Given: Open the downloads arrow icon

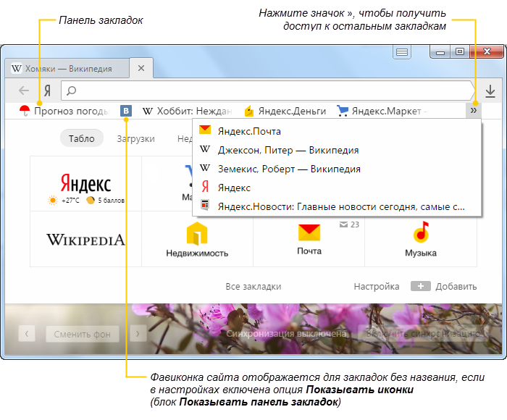Looking at the screenshot, I should [x=490, y=91].
